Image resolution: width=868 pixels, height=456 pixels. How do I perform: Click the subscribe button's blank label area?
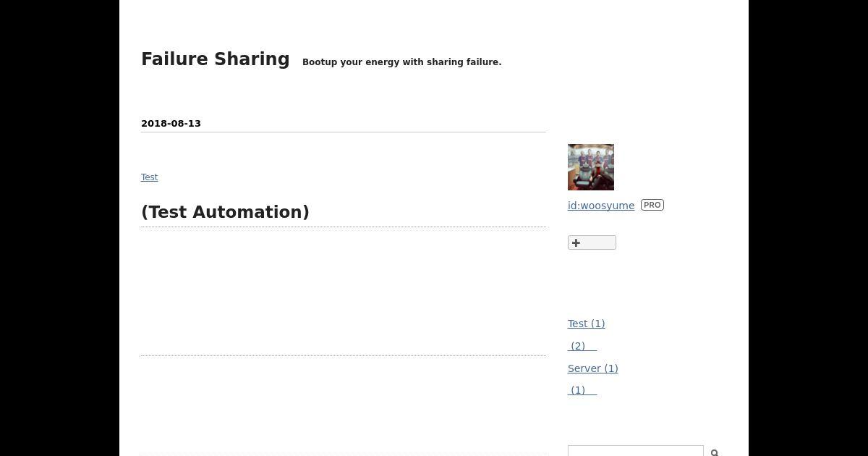[x=598, y=243]
